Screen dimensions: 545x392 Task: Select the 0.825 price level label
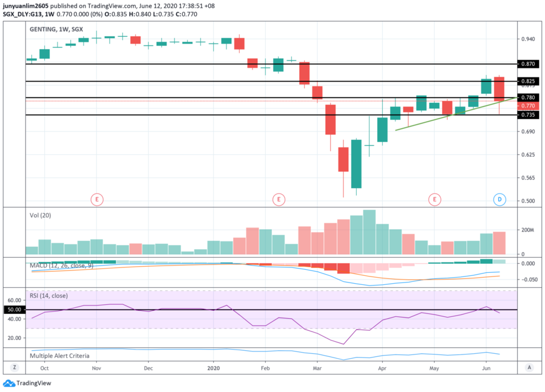pos(528,81)
